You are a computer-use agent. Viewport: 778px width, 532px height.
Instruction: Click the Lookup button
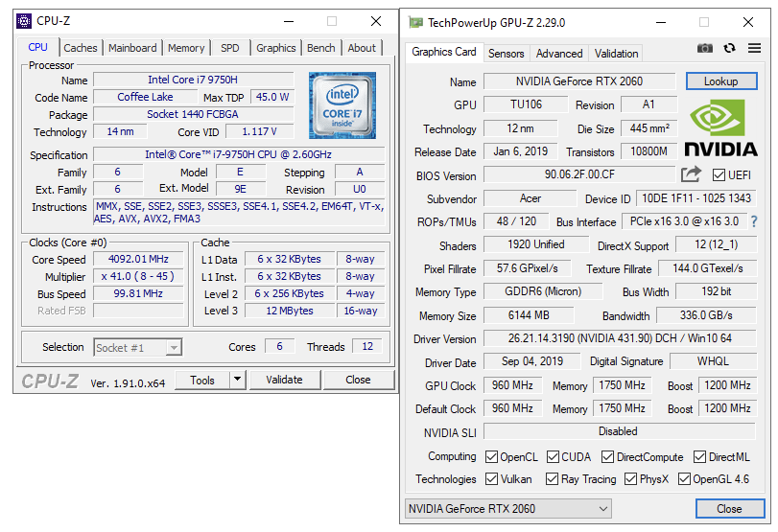point(721,81)
